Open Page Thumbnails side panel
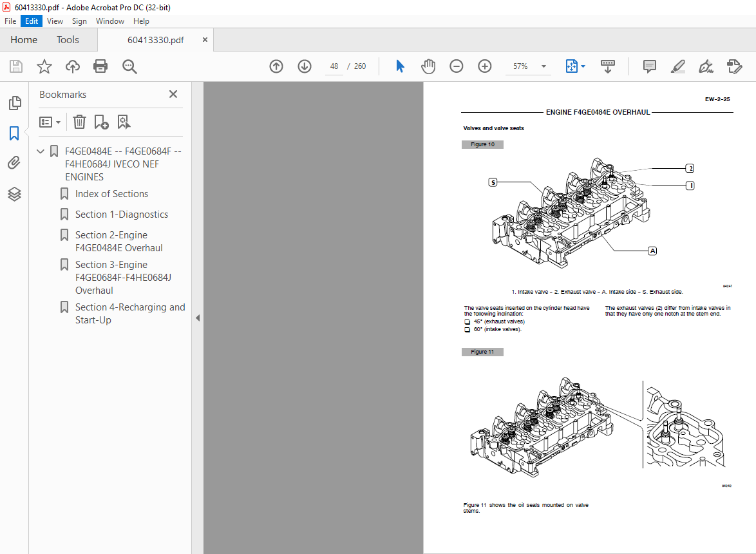 (14, 102)
